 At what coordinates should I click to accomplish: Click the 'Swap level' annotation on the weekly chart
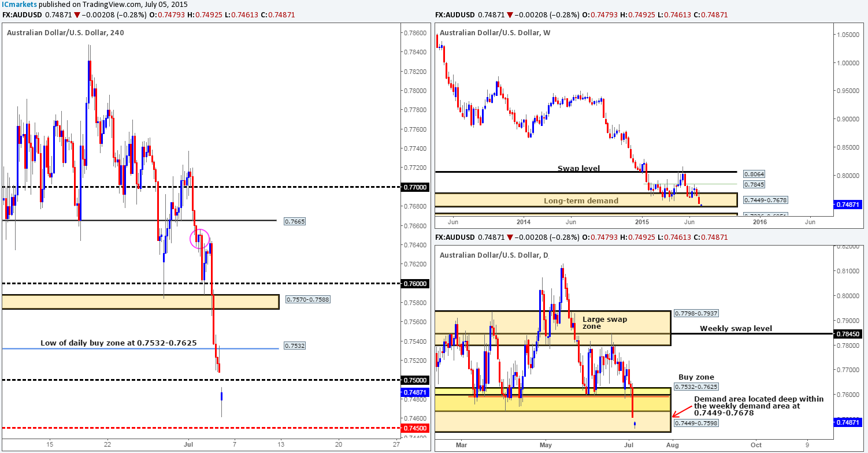(x=577, y=168)
